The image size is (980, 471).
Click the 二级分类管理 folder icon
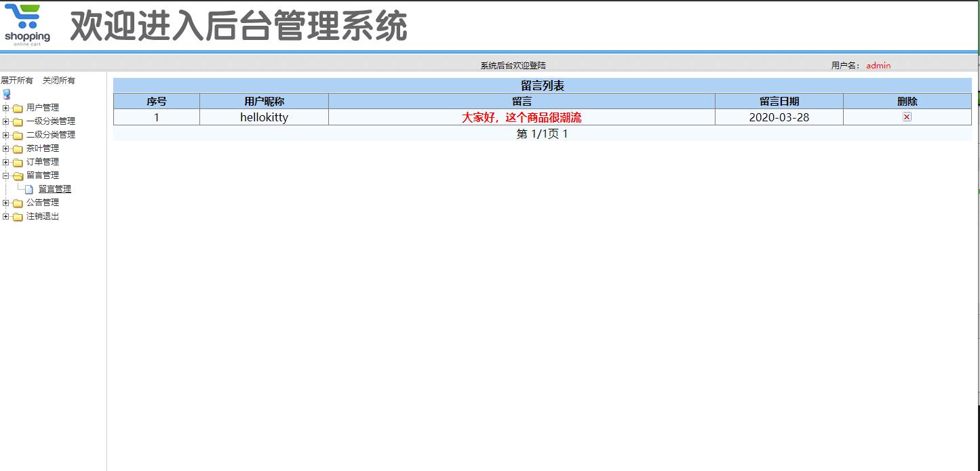tap(18, 134)
